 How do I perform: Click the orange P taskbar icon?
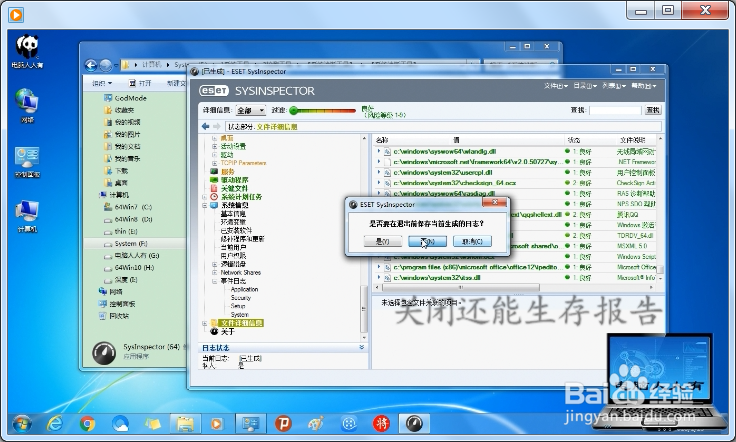(283, 424)
